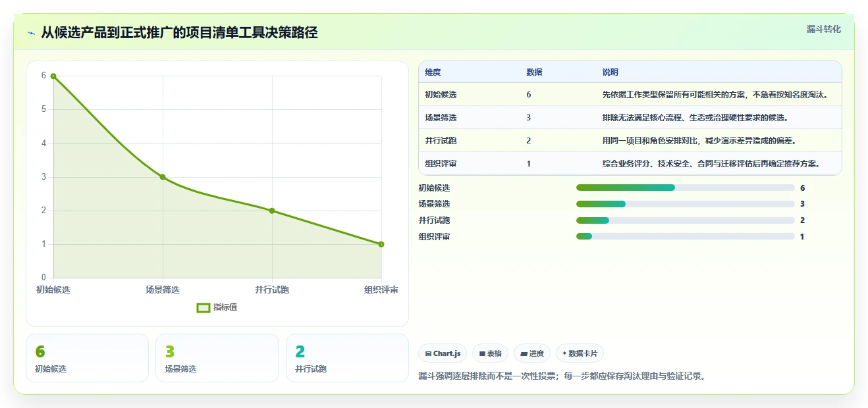Click data value 6 in the table
This screenshot has height=408, width=868.
coord(529,95)
